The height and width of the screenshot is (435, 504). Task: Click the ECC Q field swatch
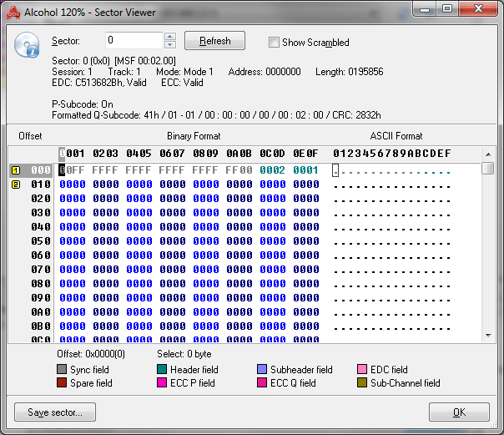[262, 382]
